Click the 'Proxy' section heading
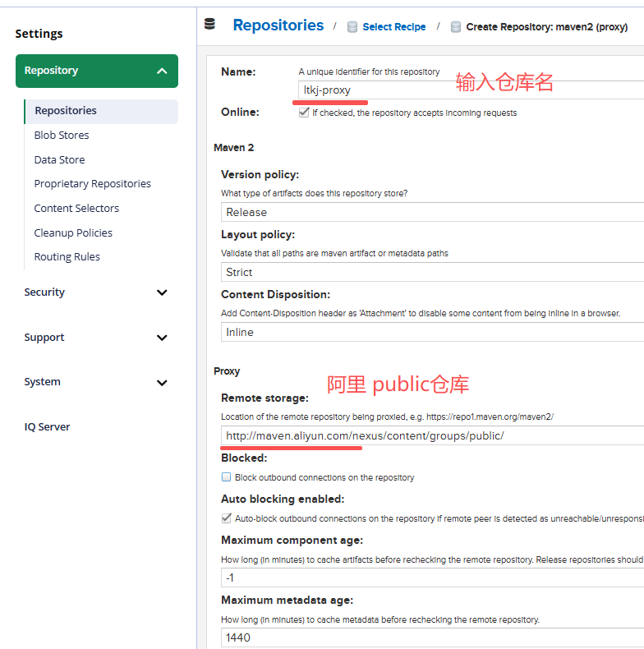Image resolution: width=644 pixels, height=649 pixels. [x=227, y=371]
